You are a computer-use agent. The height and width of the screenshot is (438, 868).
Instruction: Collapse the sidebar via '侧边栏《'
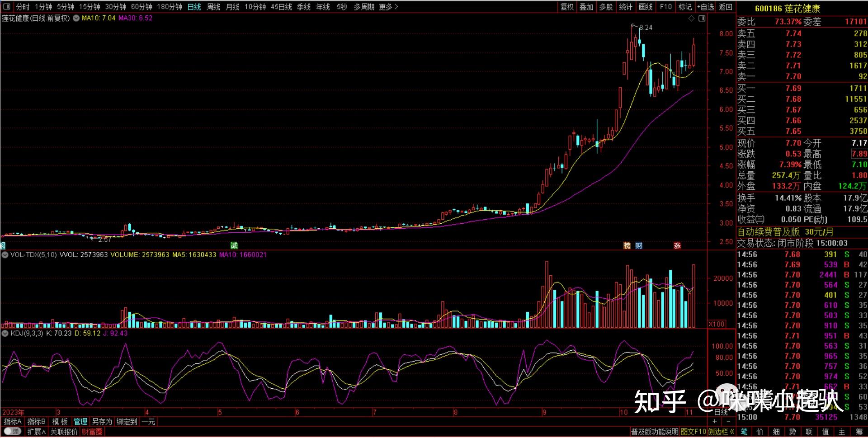coord(721,432)
